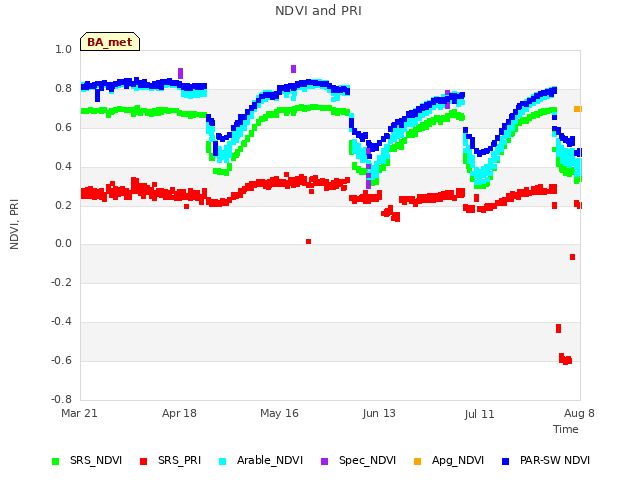Click the -0.8 y-axis tick value

(61, 399)
